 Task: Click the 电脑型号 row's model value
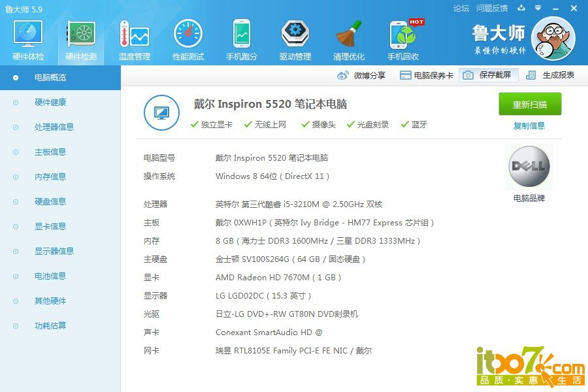pos(272,158)
